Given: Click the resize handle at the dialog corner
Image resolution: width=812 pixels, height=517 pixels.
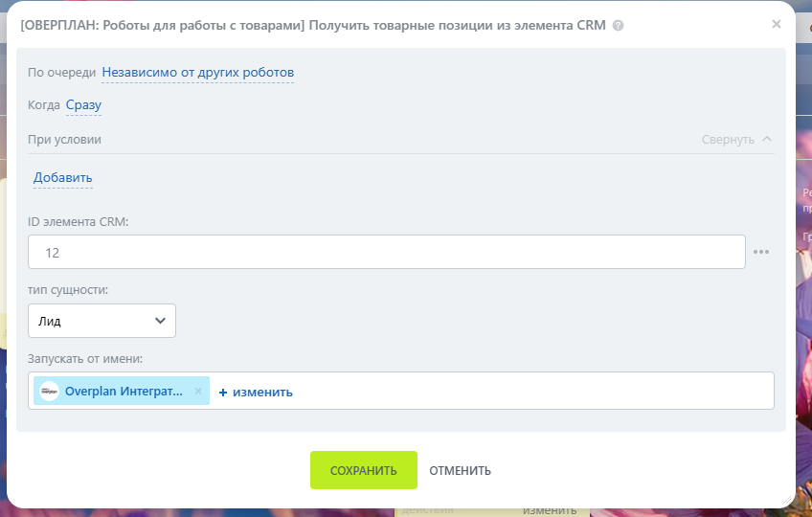Looking at the screenshot, I should [x=786, y=499].
